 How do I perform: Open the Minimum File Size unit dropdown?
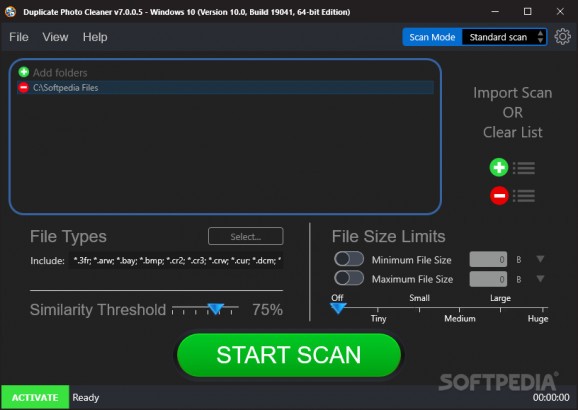(x=540, y=259)
